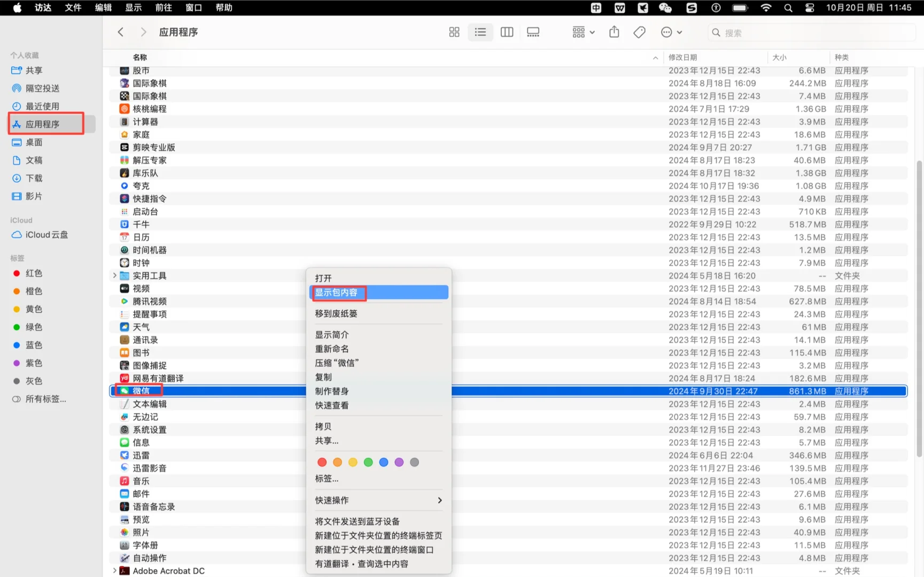Viewport: 924px width, 577px height.
Task: Open the share toolbar button
Action: point(614,32)
